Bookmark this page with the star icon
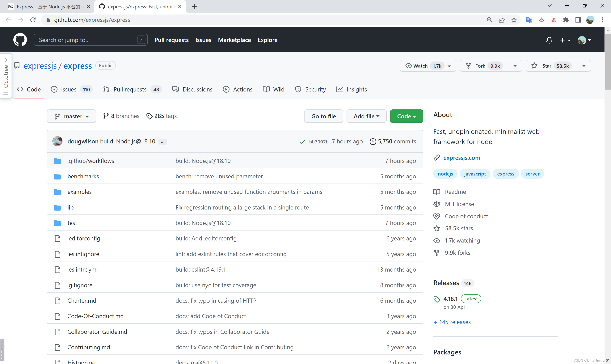611x364 pixels. coord(514,20)
